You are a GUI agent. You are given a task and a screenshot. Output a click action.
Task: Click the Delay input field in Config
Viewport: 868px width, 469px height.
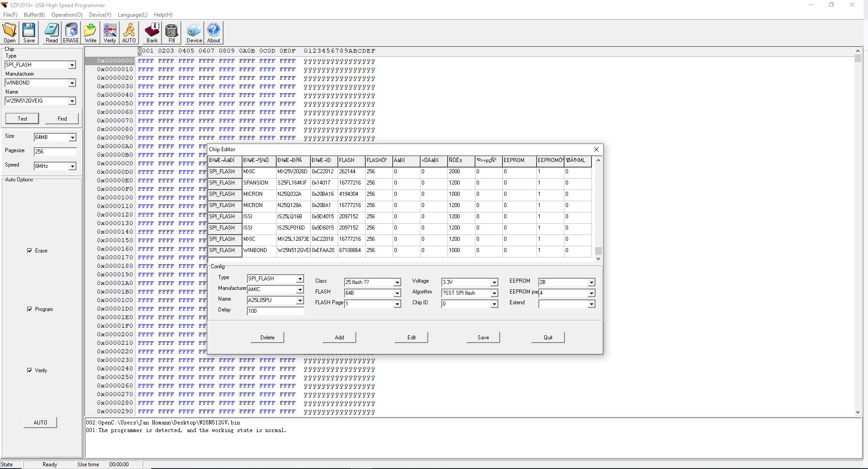click(x=275, y=311)
